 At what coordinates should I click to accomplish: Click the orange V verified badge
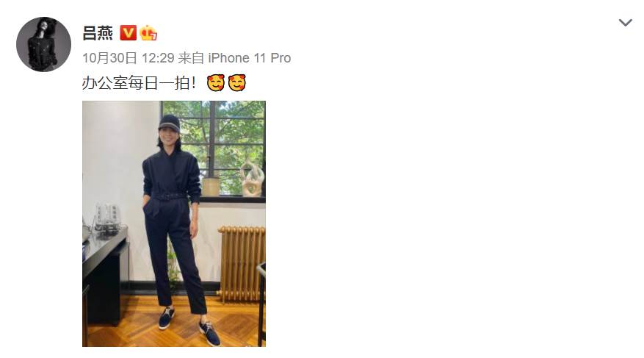pos(129,33)
